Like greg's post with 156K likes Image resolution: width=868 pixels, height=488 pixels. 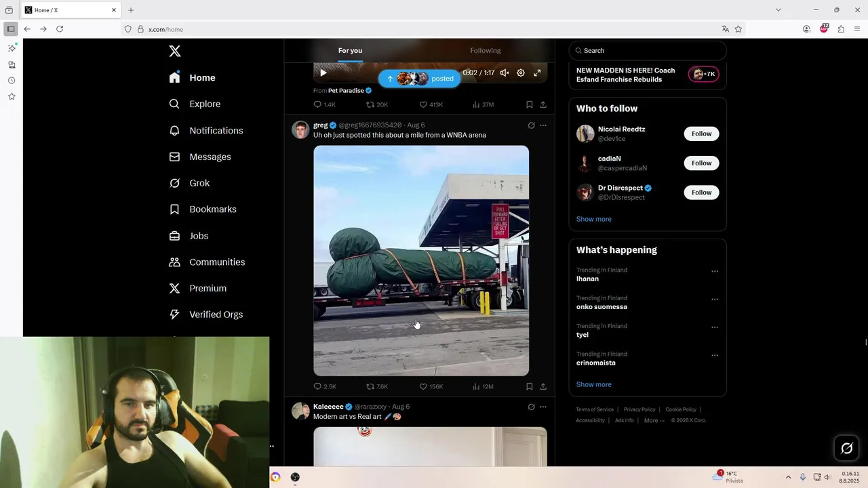431,387
